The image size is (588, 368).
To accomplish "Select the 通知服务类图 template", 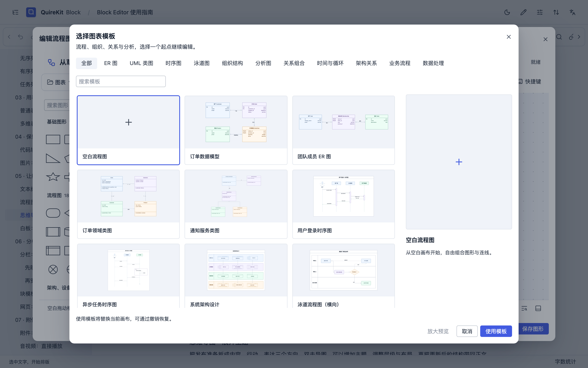I will pyautogui.click(x=236, y=204).
